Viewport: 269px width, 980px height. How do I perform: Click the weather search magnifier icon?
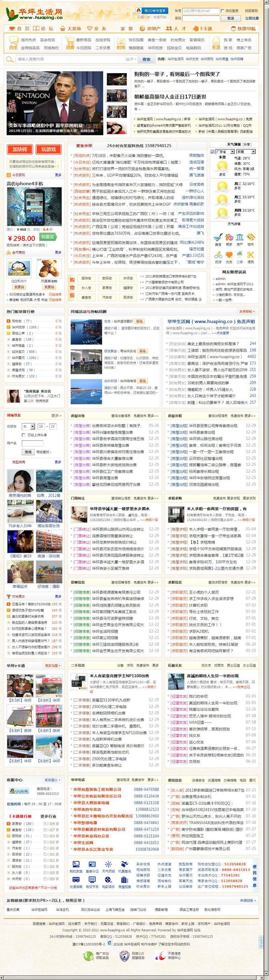[213, 151]
